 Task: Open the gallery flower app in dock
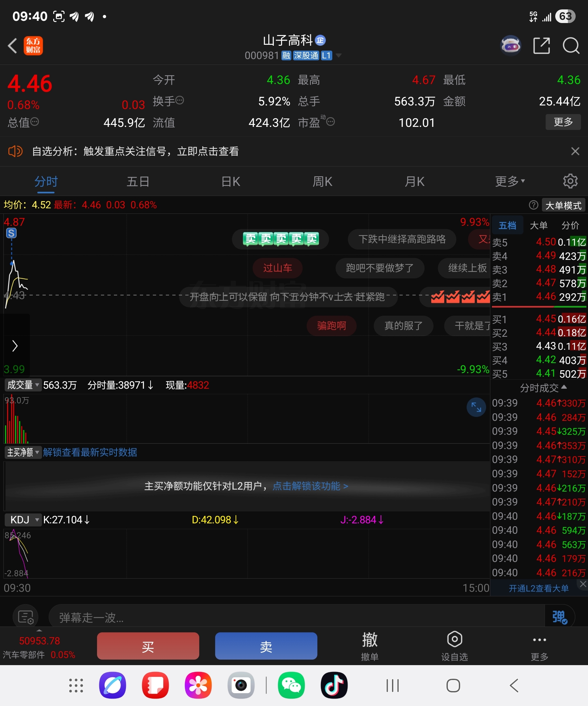pyautogui.click(x=198, y=685)
